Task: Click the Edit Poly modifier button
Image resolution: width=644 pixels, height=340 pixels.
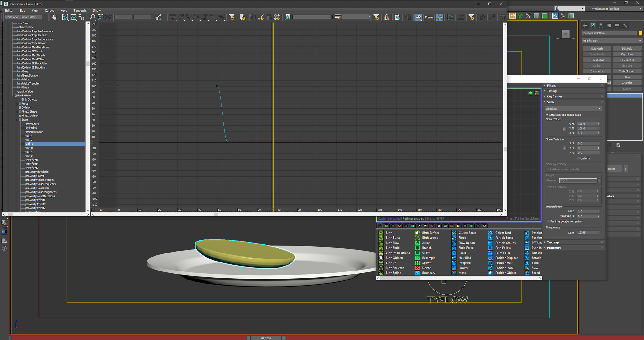Action: [627, 49]
